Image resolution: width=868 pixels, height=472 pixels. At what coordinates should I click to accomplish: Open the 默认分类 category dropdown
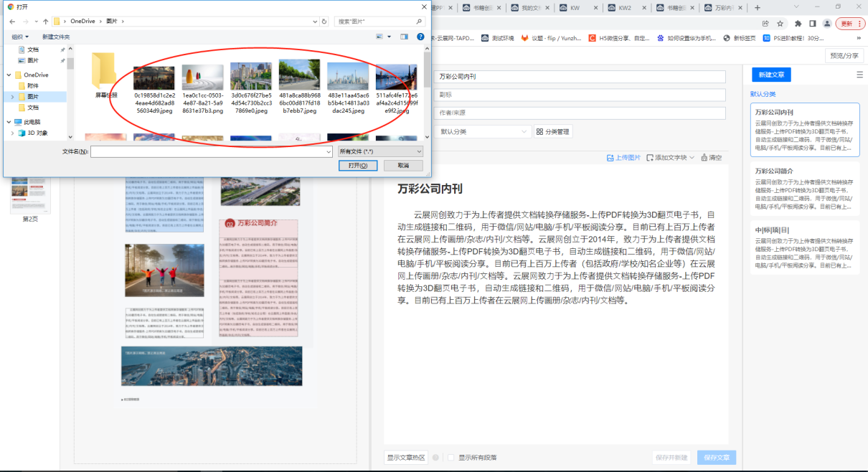[x=482, y=131]
